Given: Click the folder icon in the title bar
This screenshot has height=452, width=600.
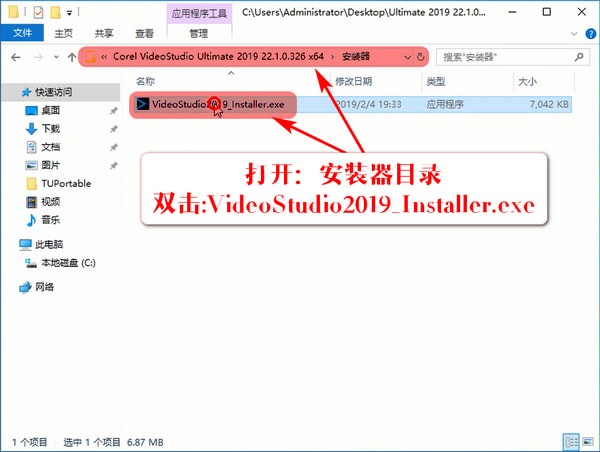Looking at the screenshot, I should pos(13,12).
